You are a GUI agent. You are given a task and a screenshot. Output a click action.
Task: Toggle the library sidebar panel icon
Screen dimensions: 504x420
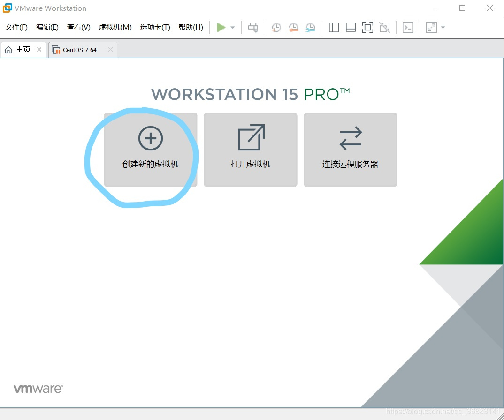[334, 27]
